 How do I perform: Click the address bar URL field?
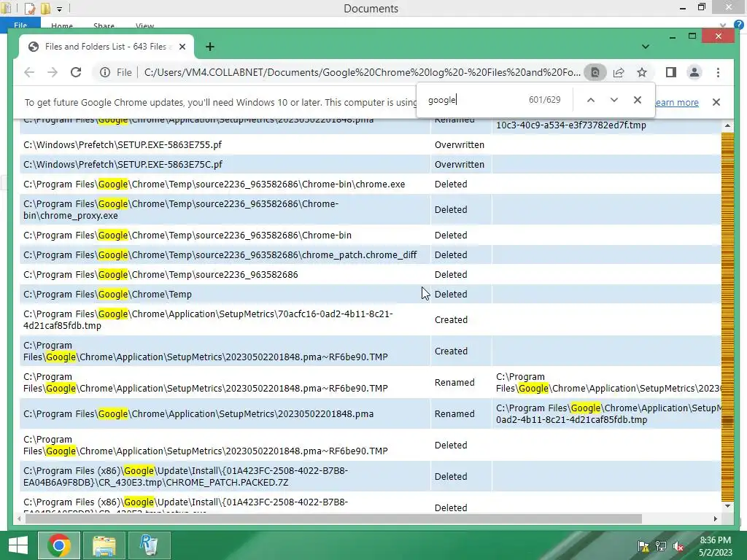click(x=362, y=72)
